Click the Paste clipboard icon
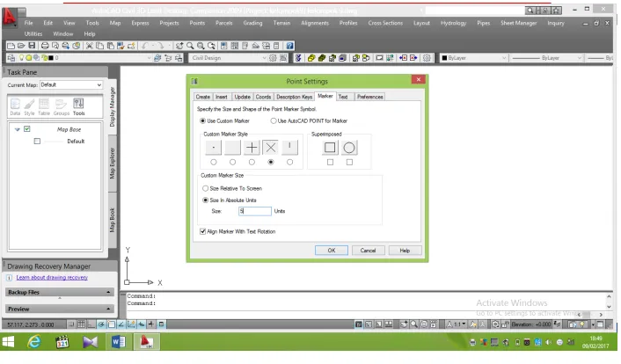 110,46
